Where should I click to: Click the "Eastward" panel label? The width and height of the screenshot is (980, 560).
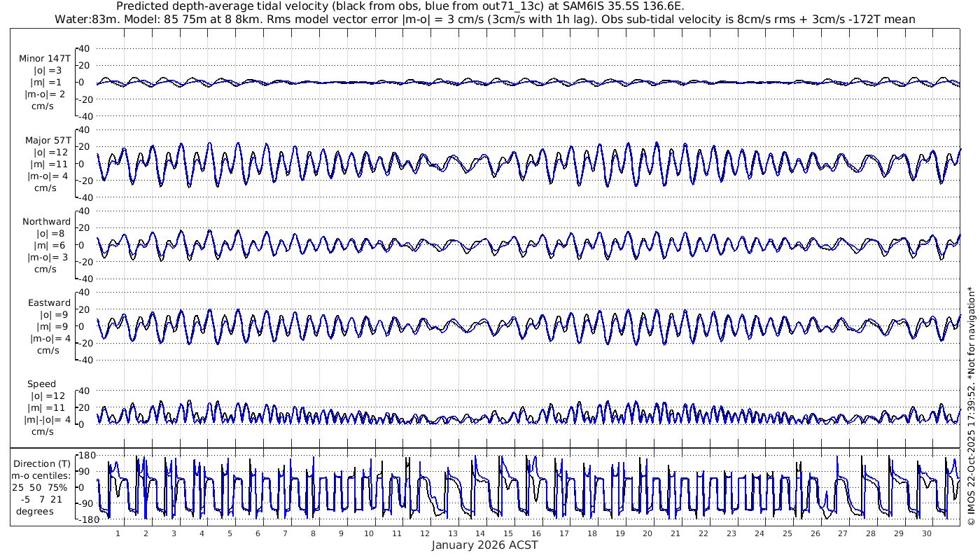[x=49, y=303]
